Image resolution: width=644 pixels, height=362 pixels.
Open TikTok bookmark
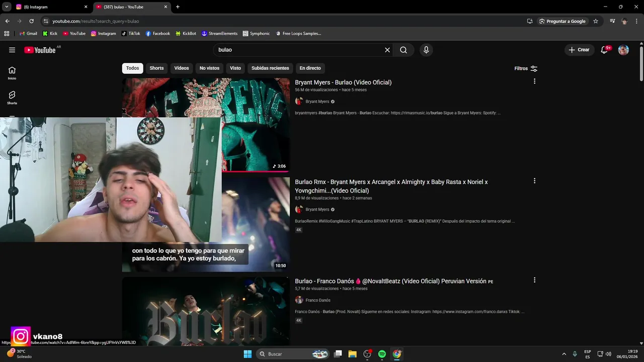[131, 33]
